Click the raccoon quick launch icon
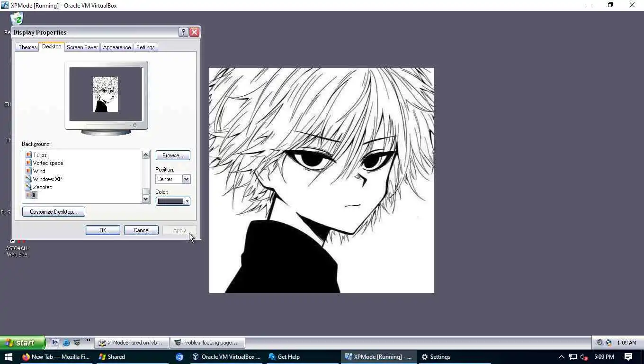The width and height of the screenshot is (644, 364). pyautogui.click(x=77, y=342)
